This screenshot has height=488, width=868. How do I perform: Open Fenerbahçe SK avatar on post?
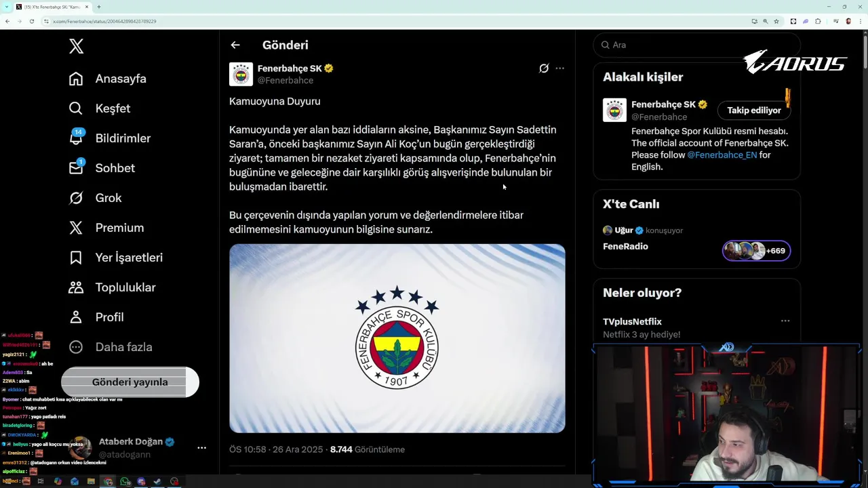point(241,74)
